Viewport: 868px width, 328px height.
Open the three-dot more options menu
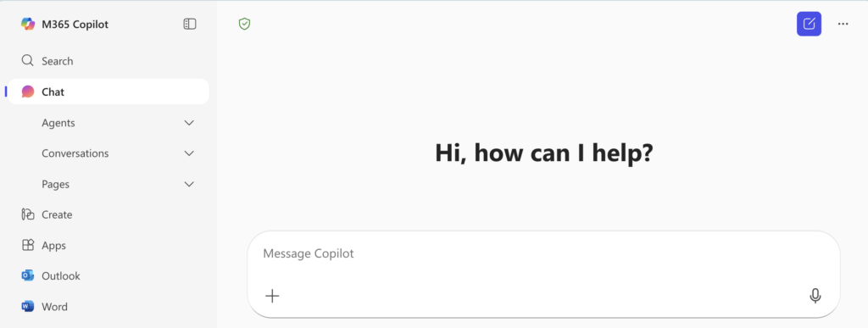click(843, 24)
